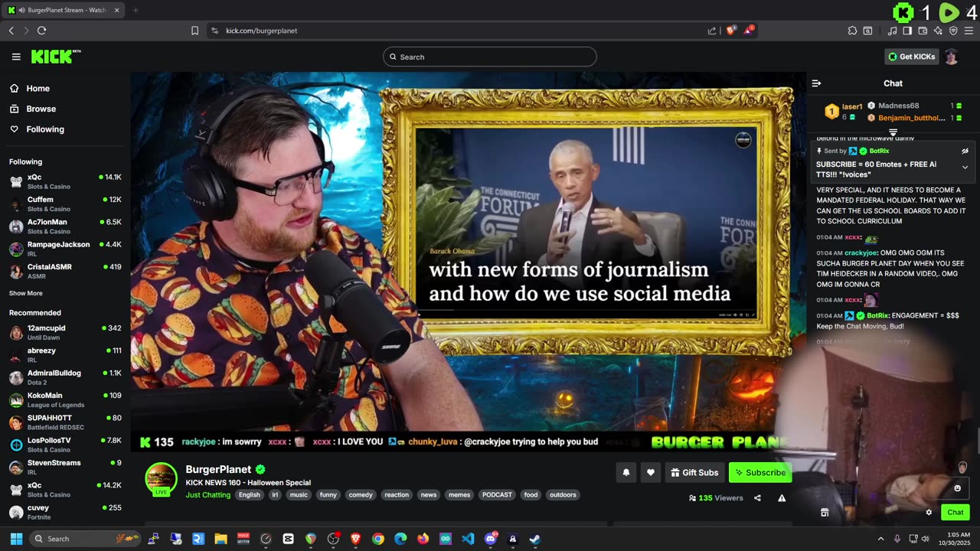The height and width of the screenshot is (551, 980).
Task: Open the 12amcupid recommended channel
Action: pyautogui.click(x=65, y=332)
